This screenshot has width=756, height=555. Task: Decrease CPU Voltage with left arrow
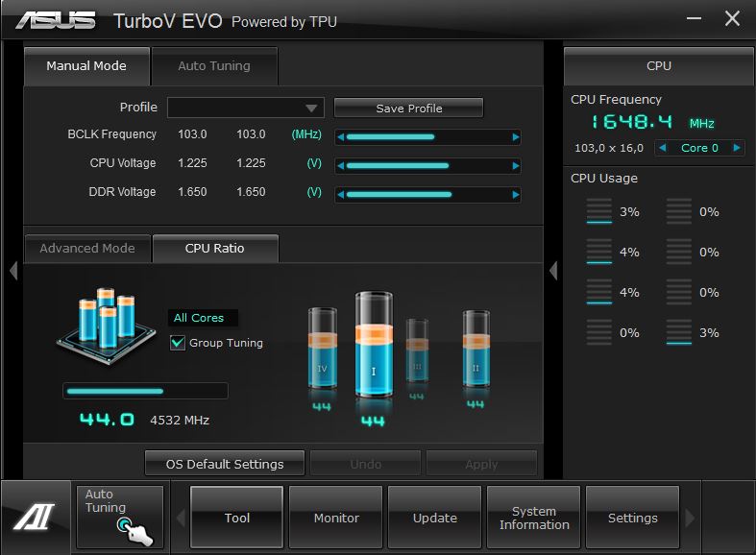click(341, 166)
